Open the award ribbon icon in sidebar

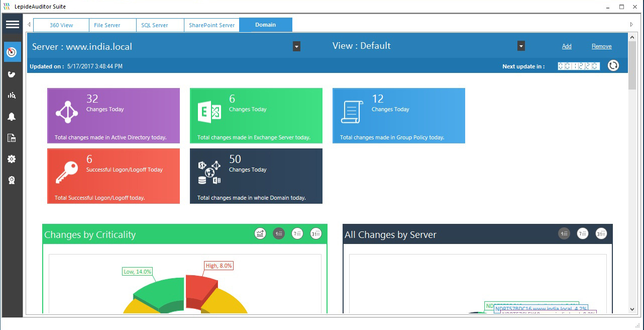12,180
